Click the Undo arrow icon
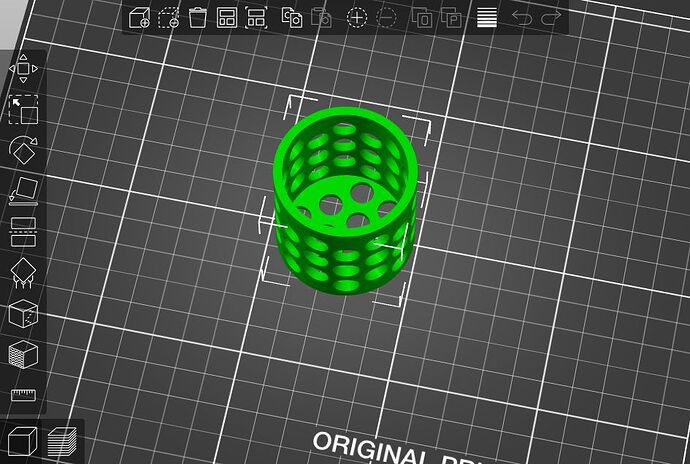This screenshot has height=464, width=690. [522, 18]
